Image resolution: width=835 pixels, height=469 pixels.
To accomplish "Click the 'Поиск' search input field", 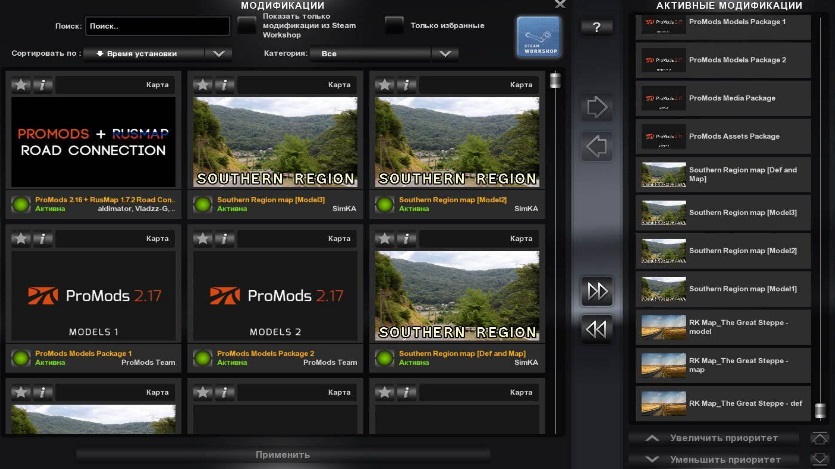I will [157, 26].
